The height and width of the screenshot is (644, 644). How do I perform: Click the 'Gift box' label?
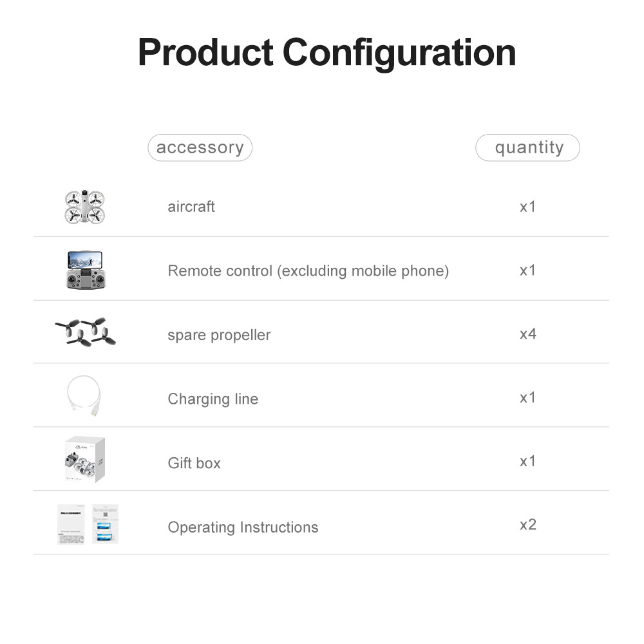(x=194, y=463)
